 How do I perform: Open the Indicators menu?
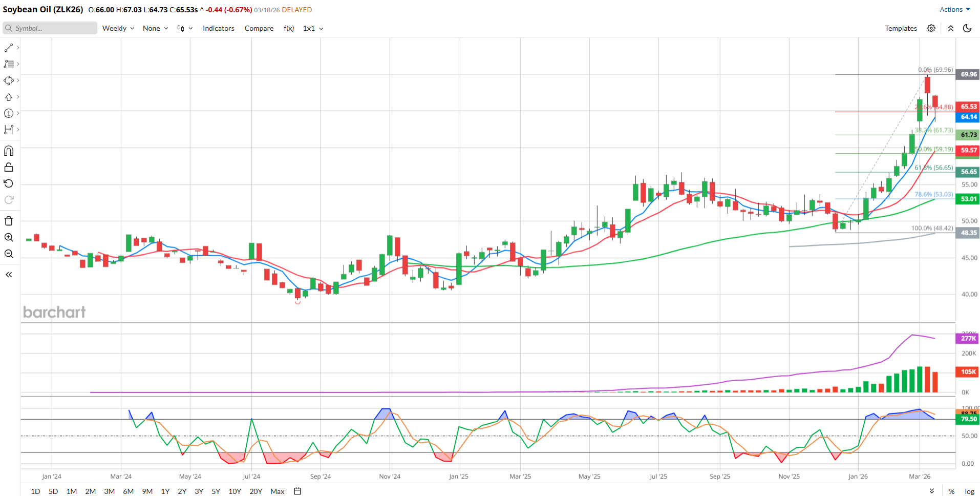point(218,28)
